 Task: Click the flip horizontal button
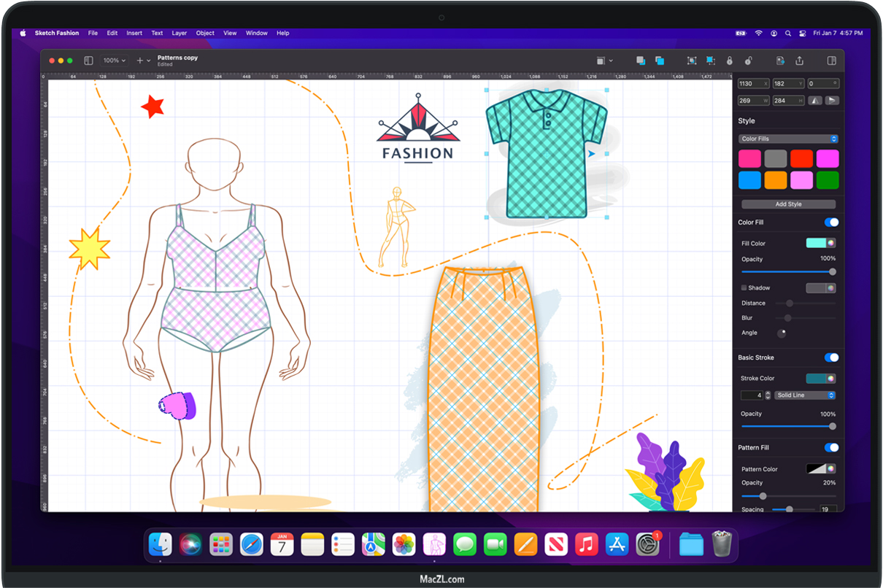click(x=815, y=101)
